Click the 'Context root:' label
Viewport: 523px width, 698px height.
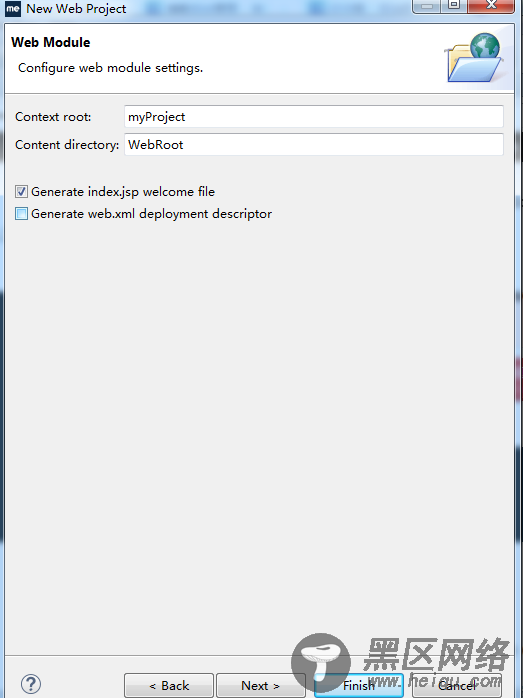(53, 117)
